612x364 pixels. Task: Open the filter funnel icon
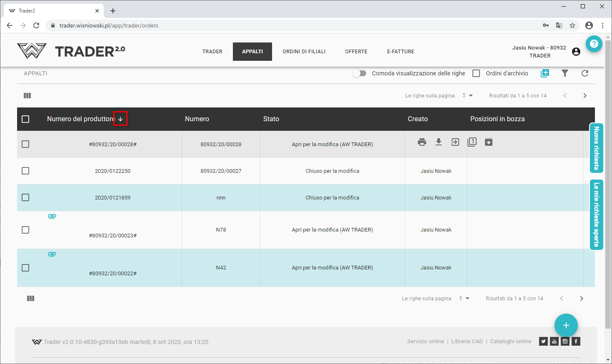click(565, 73)
